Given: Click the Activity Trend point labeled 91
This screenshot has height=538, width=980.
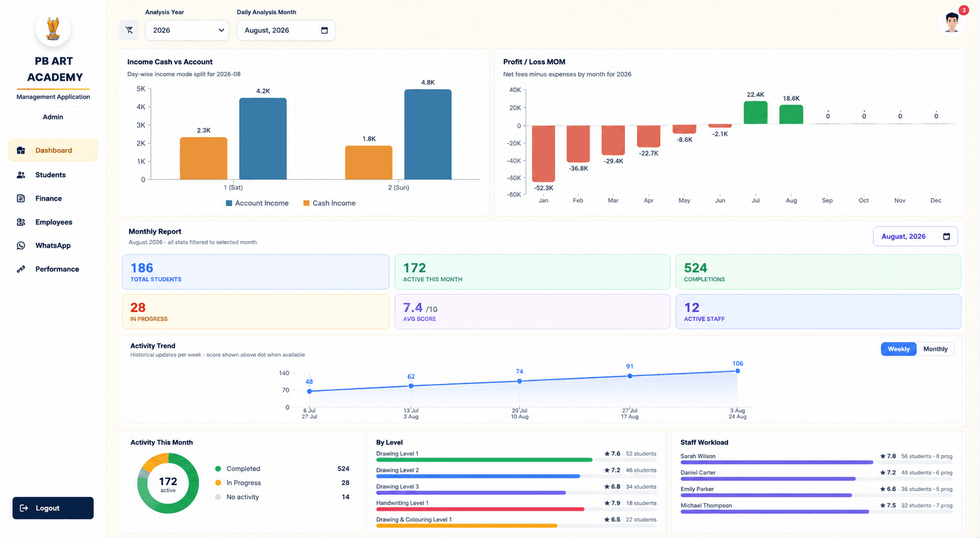Looking at the screenshot, I should click(630, 376).
